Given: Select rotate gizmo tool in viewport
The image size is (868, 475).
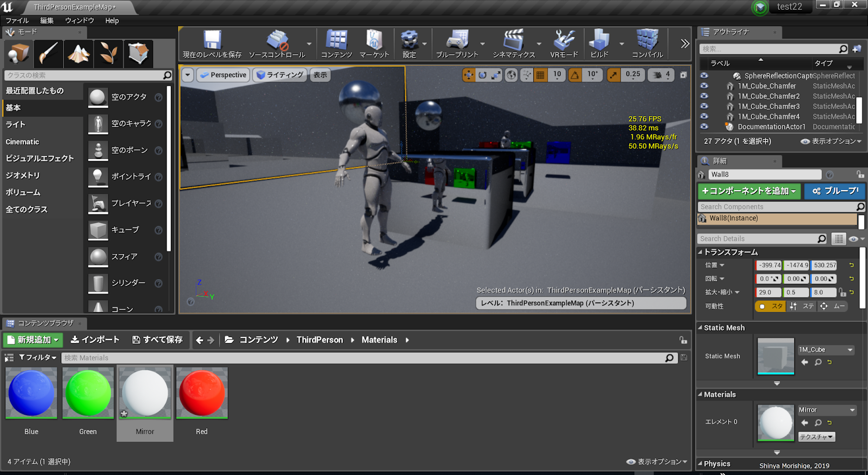Looking at the screenshot, I should [x=482, y=75].
